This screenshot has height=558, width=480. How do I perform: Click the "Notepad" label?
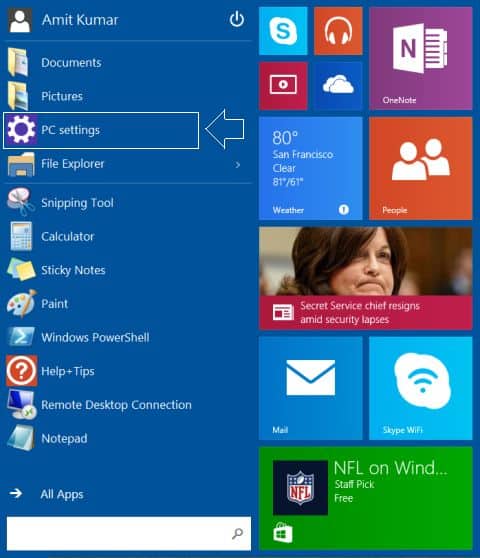pos(64,439)
